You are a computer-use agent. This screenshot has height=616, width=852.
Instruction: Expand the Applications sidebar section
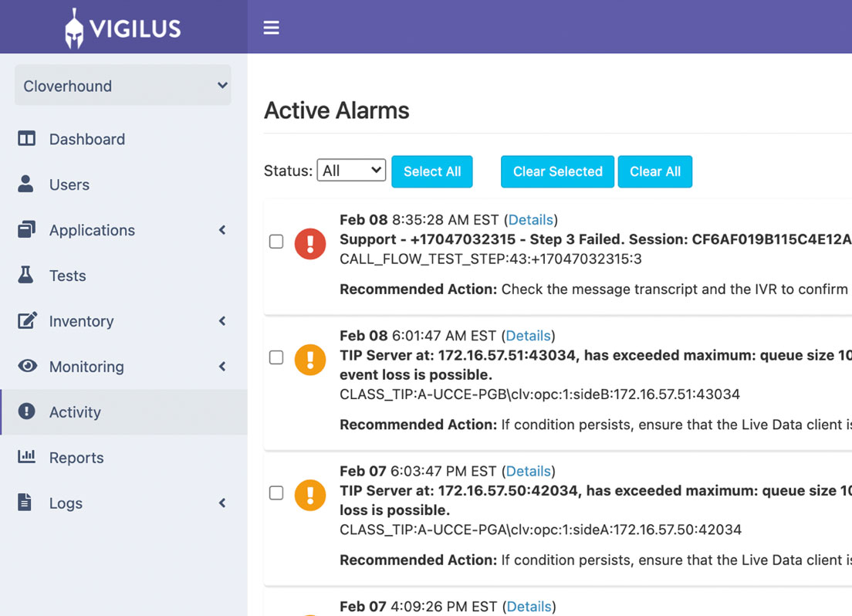click(222, 230)
